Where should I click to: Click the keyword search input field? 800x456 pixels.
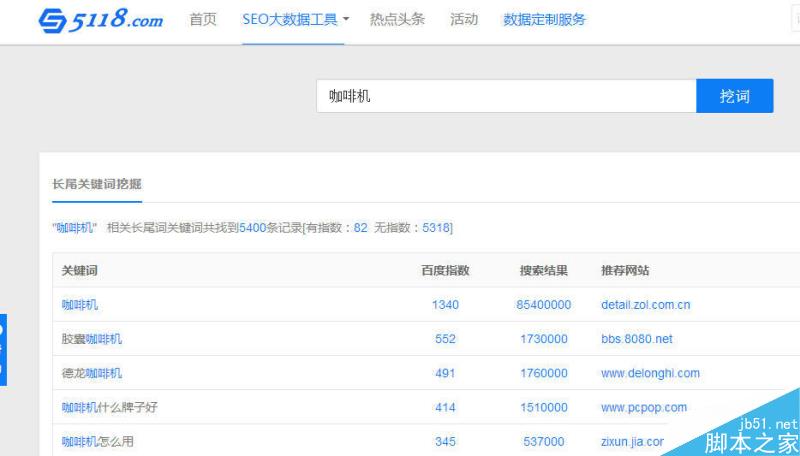pyautogui.click(x=506, y=96)
